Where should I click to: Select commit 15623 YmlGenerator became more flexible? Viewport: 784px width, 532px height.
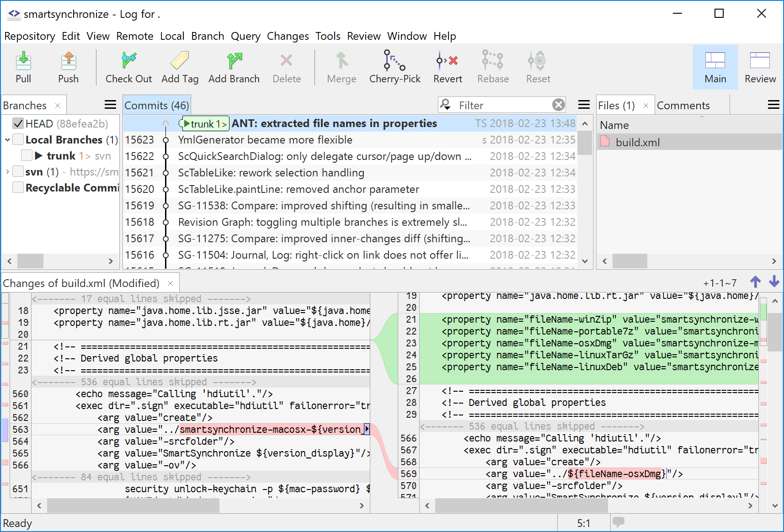click(x=350, y=140)
